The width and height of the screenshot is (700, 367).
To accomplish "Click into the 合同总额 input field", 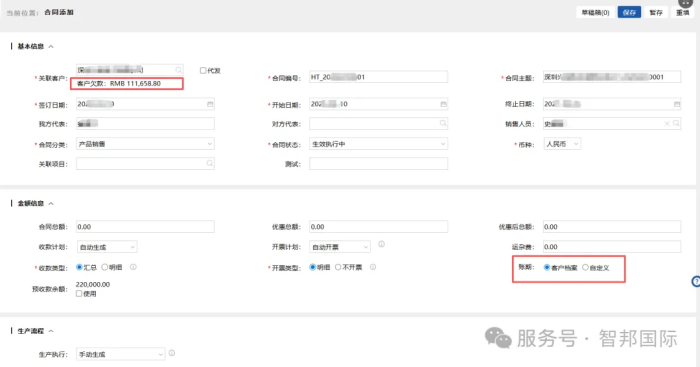I will tap(145, 227).
